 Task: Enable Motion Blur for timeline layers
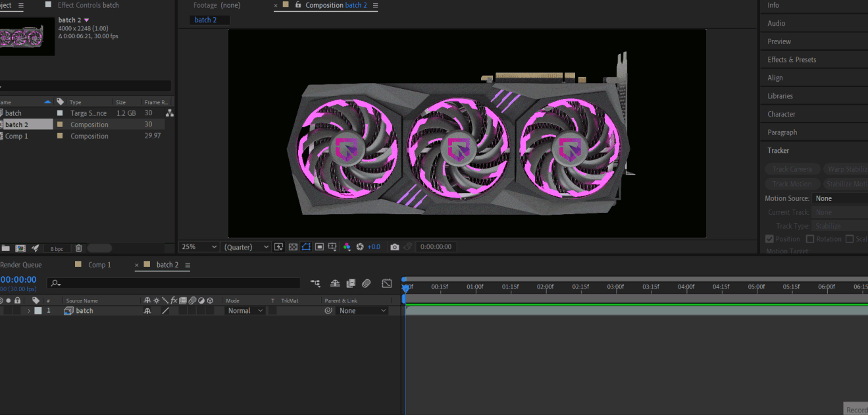point(367,283)
